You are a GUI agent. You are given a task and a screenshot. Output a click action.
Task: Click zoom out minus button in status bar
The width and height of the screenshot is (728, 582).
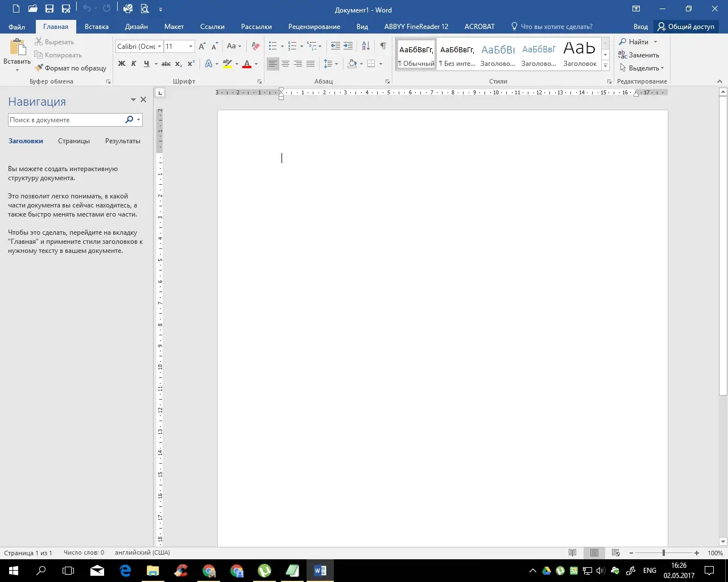tap(631, 553)
